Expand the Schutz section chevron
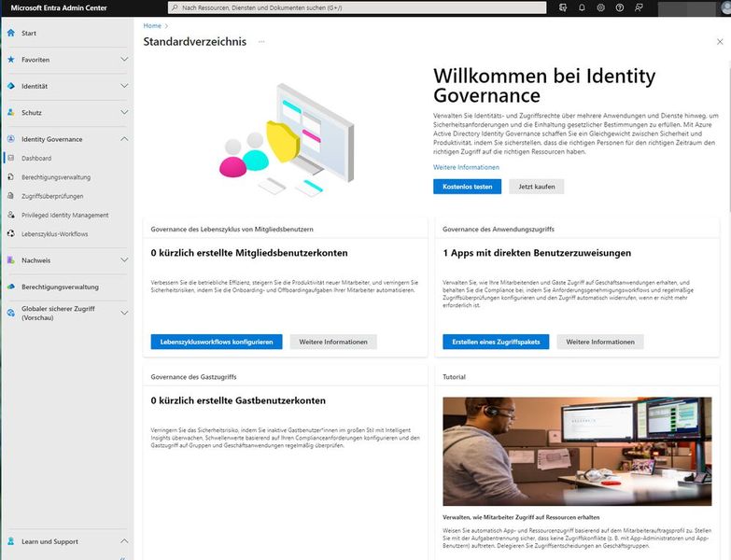The width and height of the screenshot is (731, 560). pos(124,112)
